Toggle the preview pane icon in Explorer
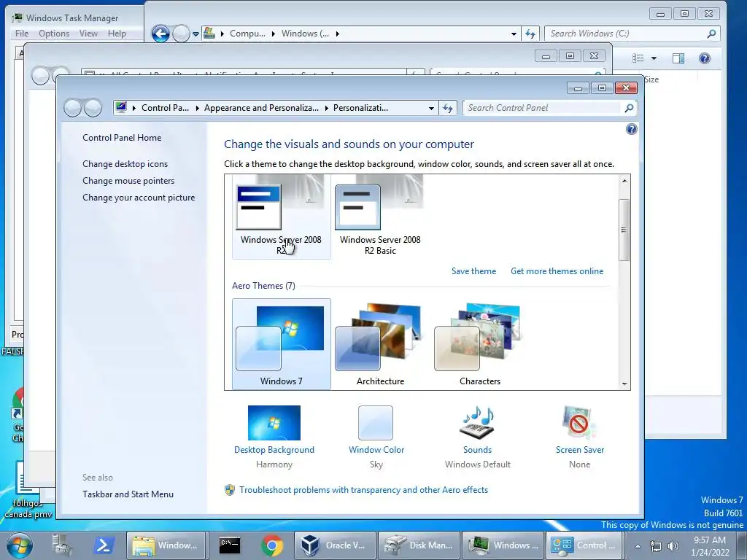747x560 pixels. point(678,58)
